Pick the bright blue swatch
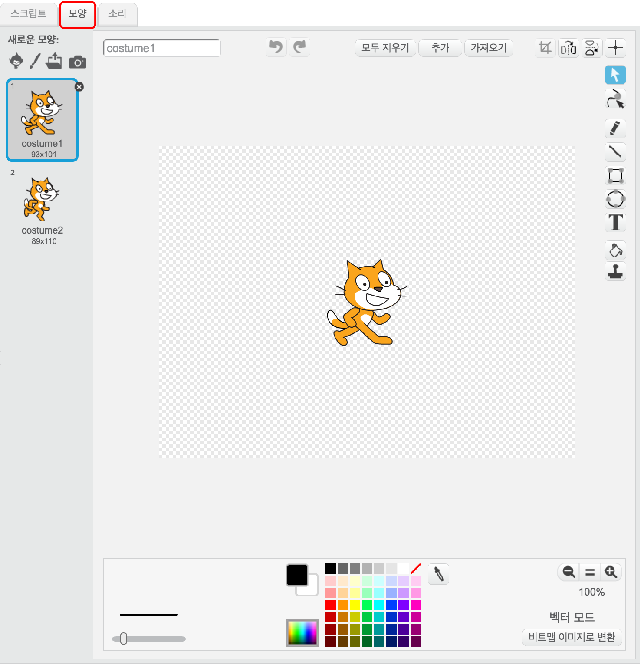 [391, 605]
